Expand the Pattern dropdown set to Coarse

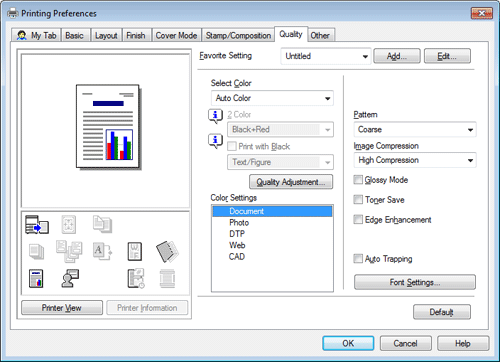[x=415, y=129]
